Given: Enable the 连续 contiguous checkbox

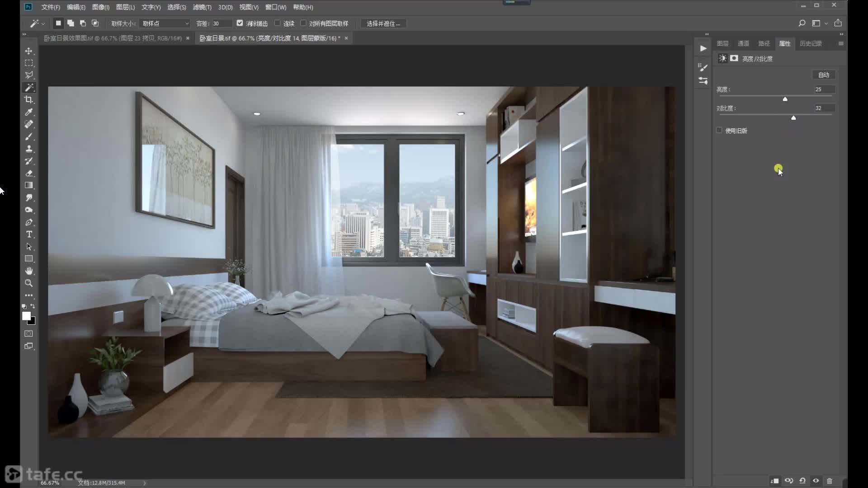Looking at the screenshot, I should (x=277, y=23).
